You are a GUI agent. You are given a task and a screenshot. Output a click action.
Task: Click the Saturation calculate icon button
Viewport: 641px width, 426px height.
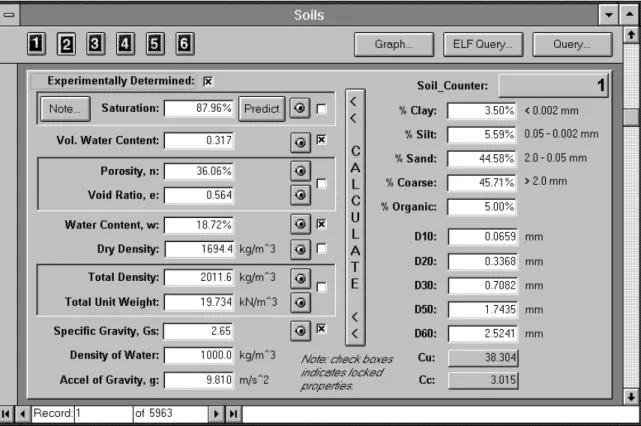click(300, 108)
